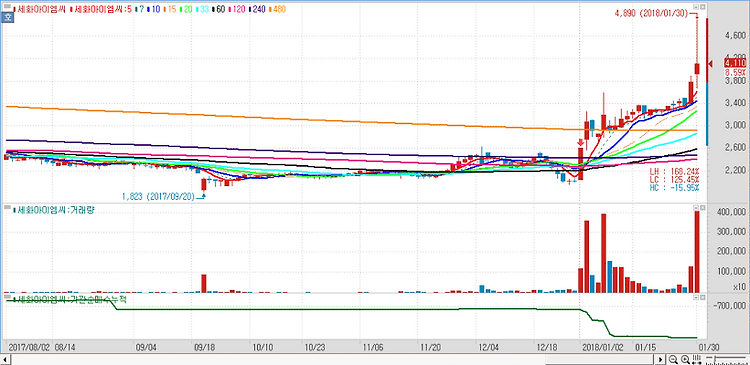This screenshot has width=750, height=365.
Task: Click the scrollbar right arrow button
Action: (x=661, y=359)
